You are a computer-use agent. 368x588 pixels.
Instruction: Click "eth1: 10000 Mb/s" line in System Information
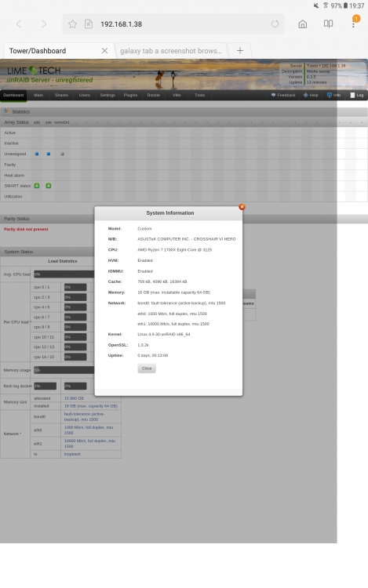pyautogui.click(x=173, y=324)
